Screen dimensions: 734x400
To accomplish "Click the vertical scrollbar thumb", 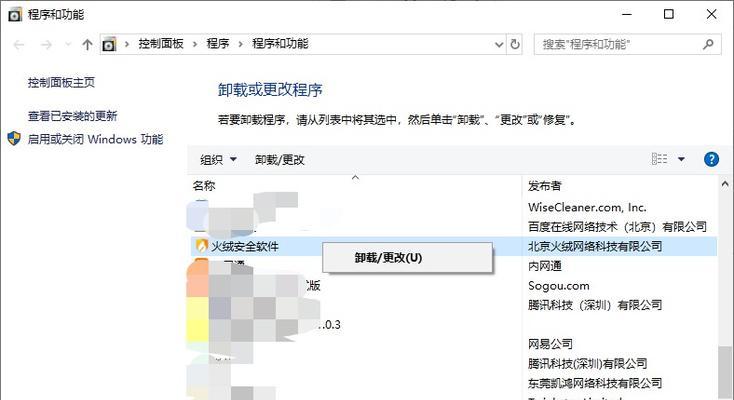I will point(725,372).
